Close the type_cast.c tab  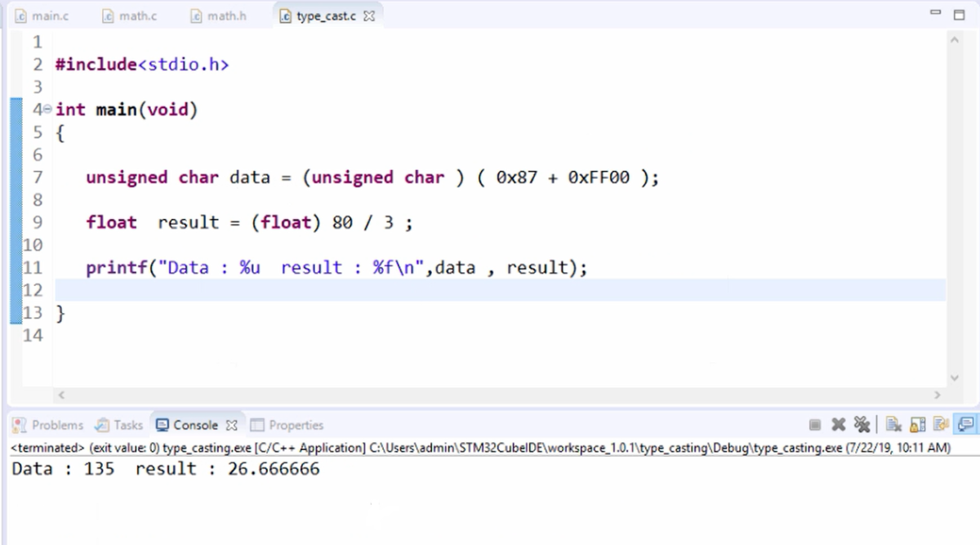click(x=367, y=14)
